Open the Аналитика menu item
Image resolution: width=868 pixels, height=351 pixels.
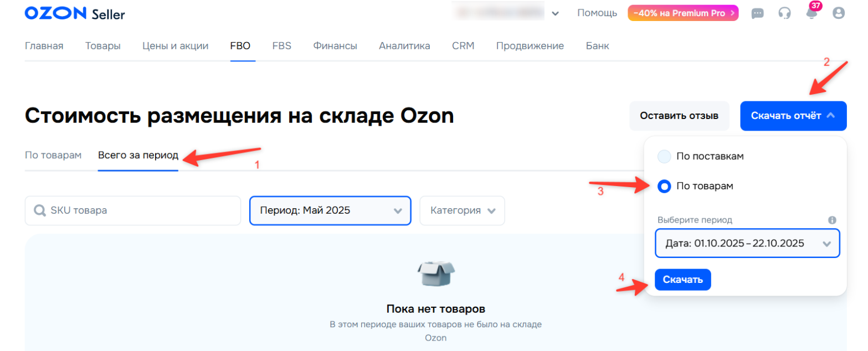pyautogui.click(x=404, y=46)
